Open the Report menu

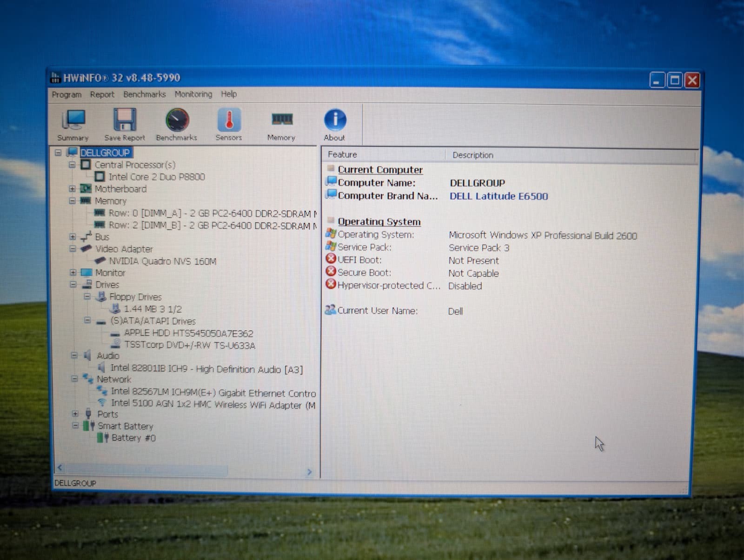coord(102,94)
